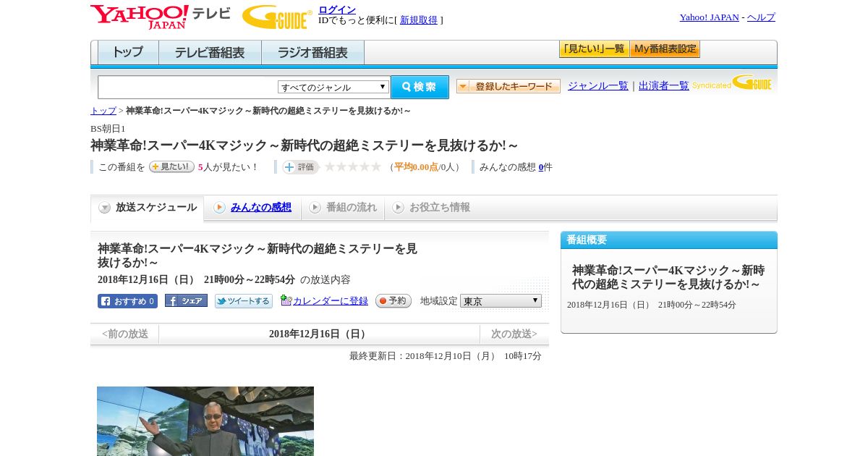Click the 番組概要 panel header
The height and width of the screenshot is (456, 868).
pyautogui.click(x=669, y=240)
